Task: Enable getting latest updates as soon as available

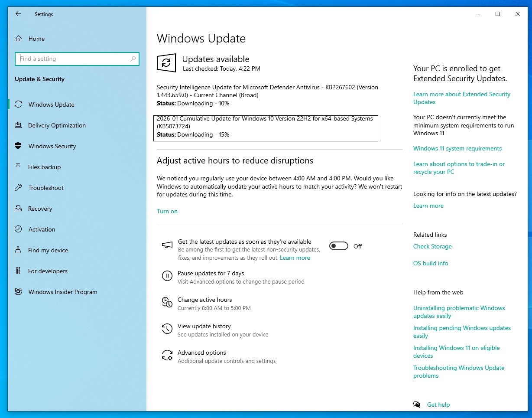Action: pos(338,246)
